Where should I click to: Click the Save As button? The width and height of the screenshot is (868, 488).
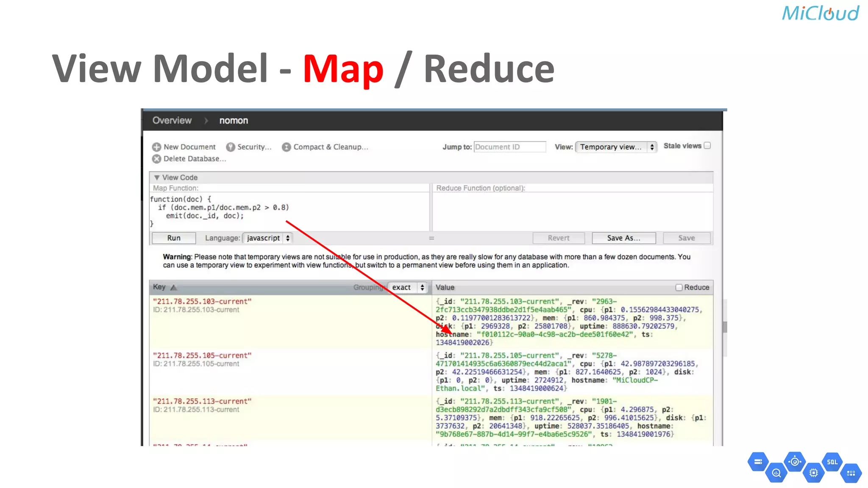click(623, 238)
